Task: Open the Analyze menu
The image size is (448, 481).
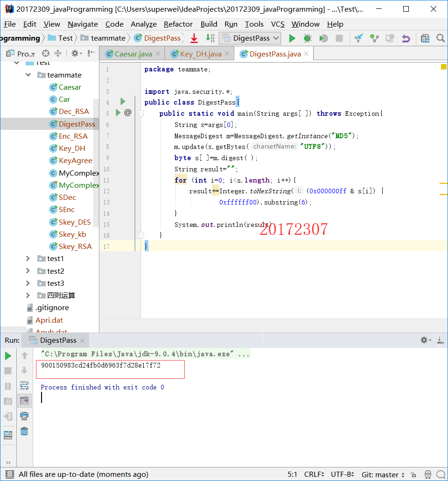Action: 144,24
